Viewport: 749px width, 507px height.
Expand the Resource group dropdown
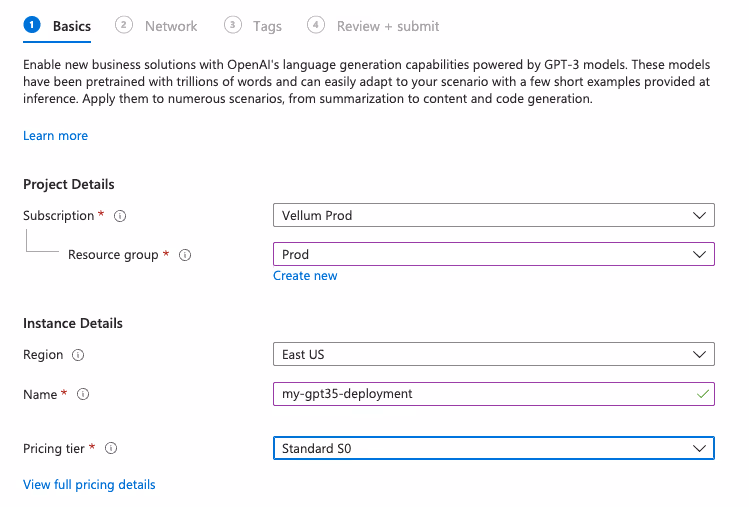493,255
